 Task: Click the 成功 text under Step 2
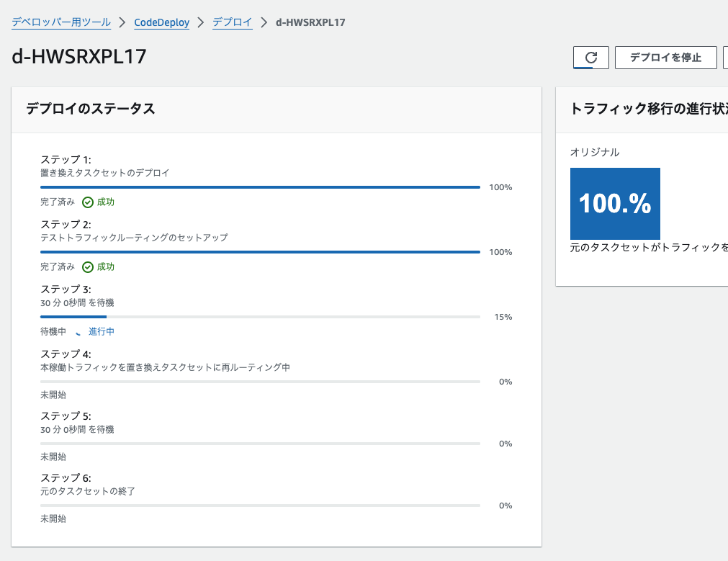[x=106, y=267]
